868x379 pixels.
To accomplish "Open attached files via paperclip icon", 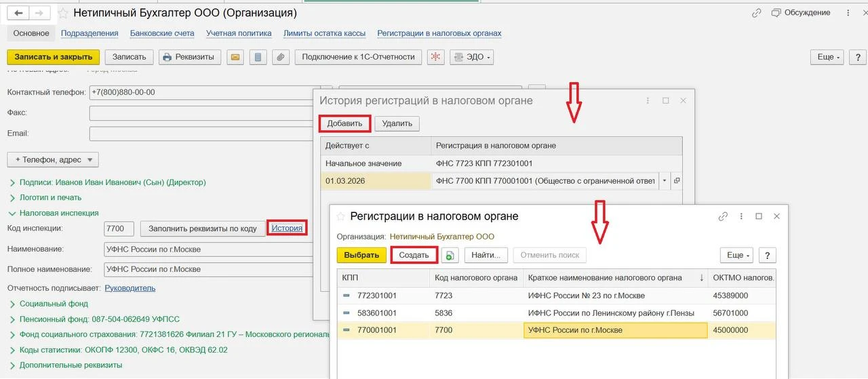I will click(281, 57).
